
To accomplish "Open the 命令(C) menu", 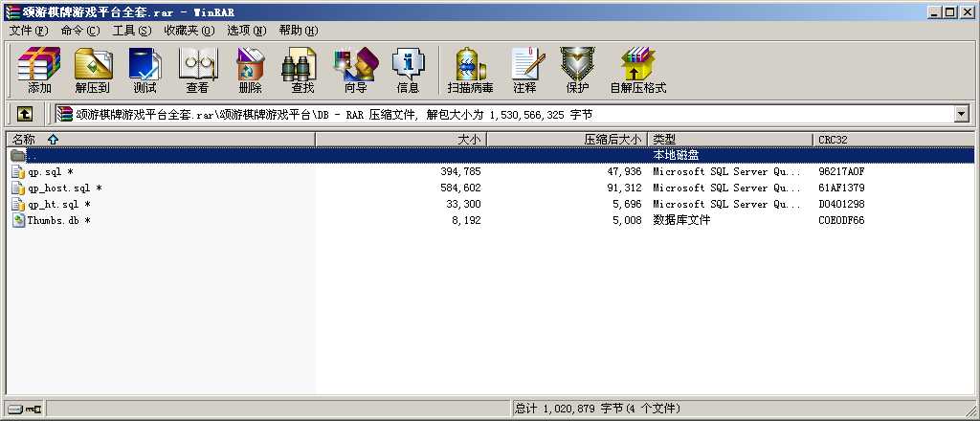I will (80, 31).
